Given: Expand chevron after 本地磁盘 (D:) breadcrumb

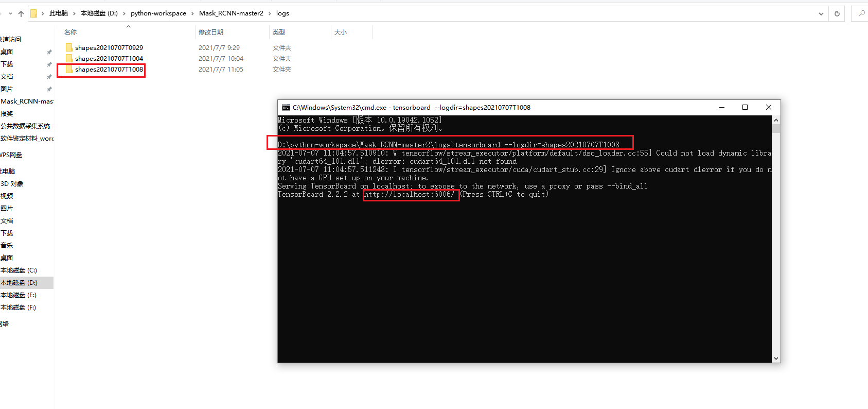Looking at the screenshot, I should tap(124, 13).
